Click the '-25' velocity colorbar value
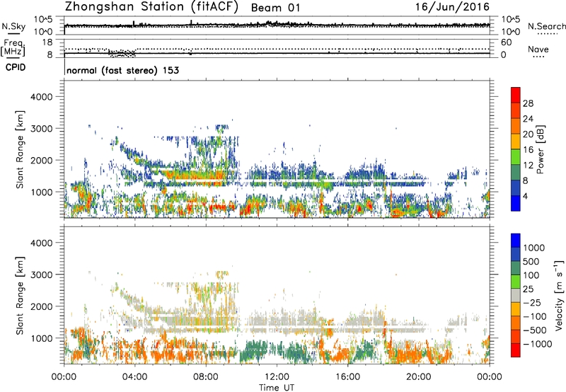 533,303
